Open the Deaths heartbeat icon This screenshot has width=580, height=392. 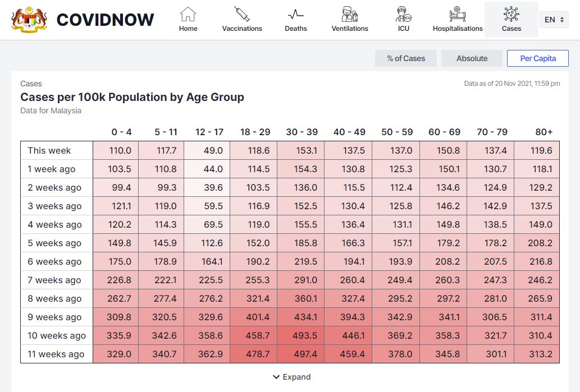[296, 14]
